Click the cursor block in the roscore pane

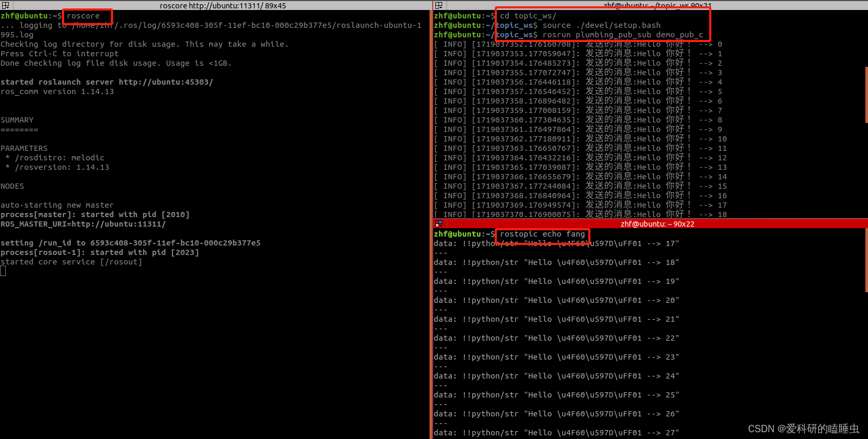(x=3, y=271)
